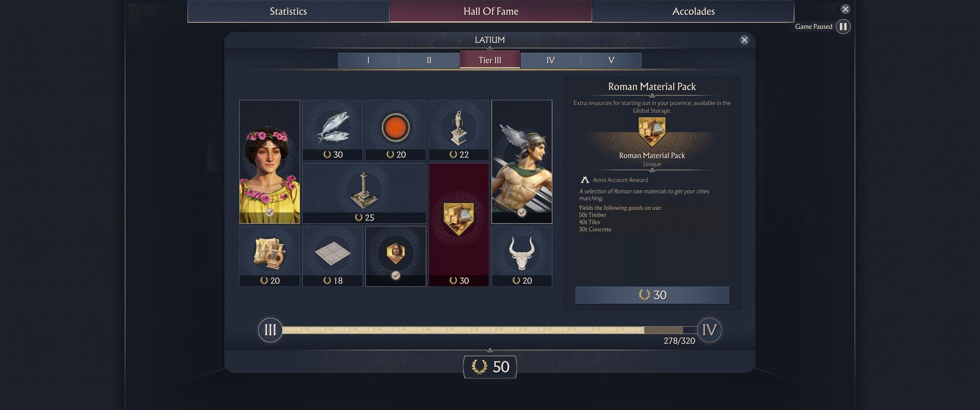980x410 pixels.
Task: Select the winged-helmet Mercury portrait
Action: pyautogui.click(x=522, y=162)
